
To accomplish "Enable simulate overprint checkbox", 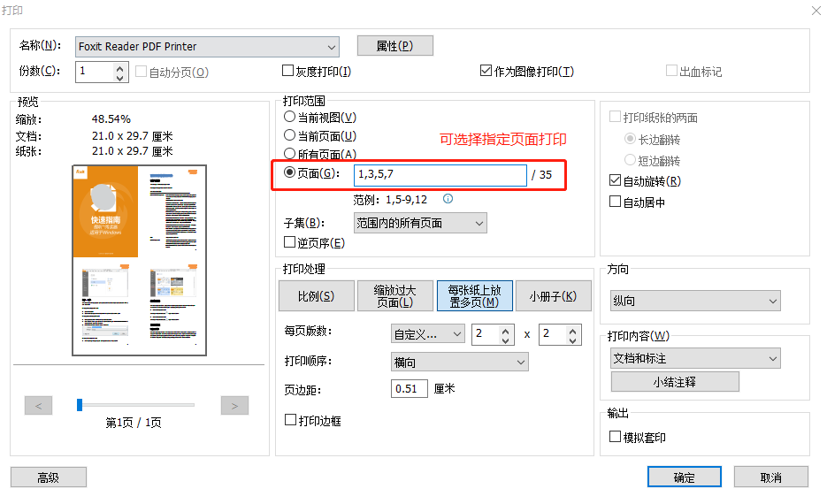I will (615, 437).
